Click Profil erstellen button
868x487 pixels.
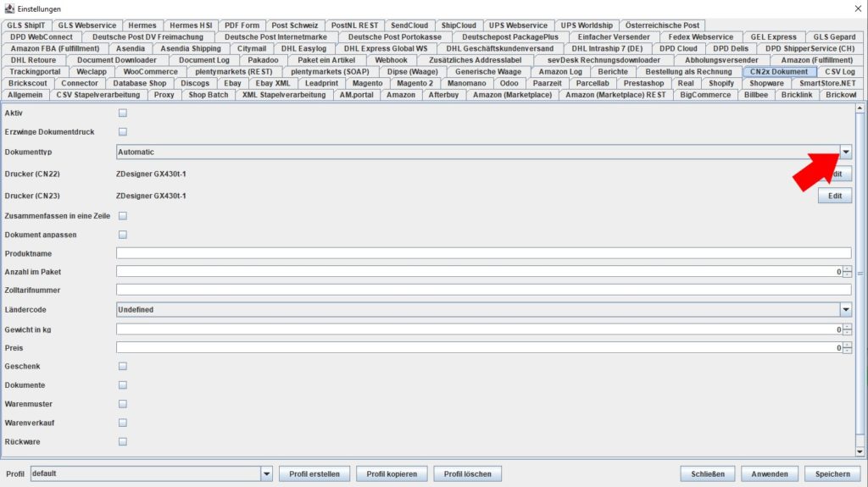point(314,473)
